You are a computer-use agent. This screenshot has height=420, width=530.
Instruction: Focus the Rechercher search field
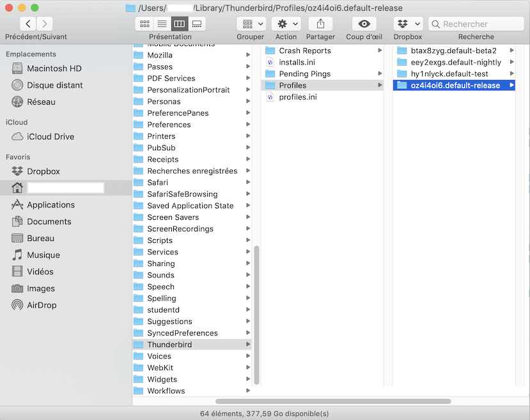click(476, 24)
